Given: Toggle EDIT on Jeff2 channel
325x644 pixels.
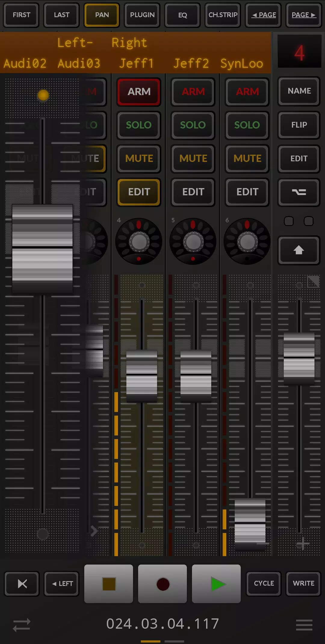Looking at the screenshot, I should (x=193, y=192).
